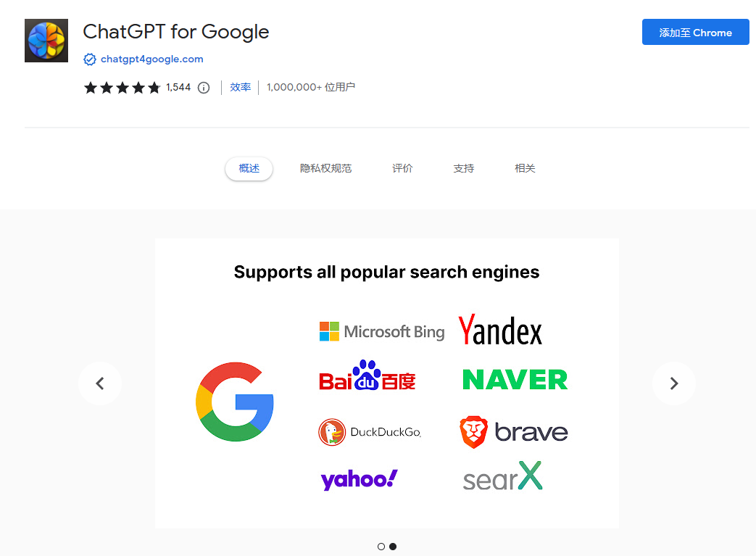Viewport: 756px width, 556px height.
Task: Click the 添加至 Chrome button
Action: click(x=694, y=32)
